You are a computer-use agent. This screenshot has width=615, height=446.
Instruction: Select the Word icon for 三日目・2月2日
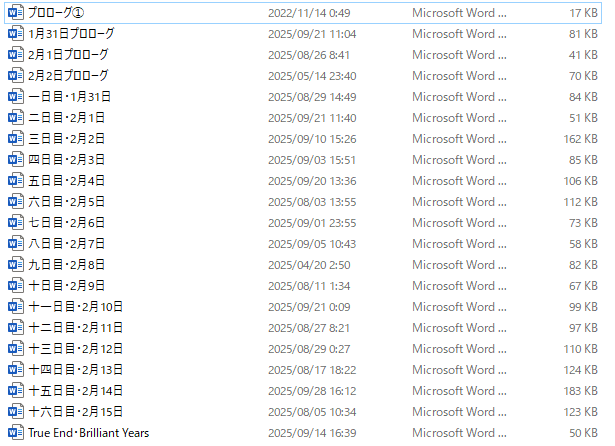[x=15, y=139]
